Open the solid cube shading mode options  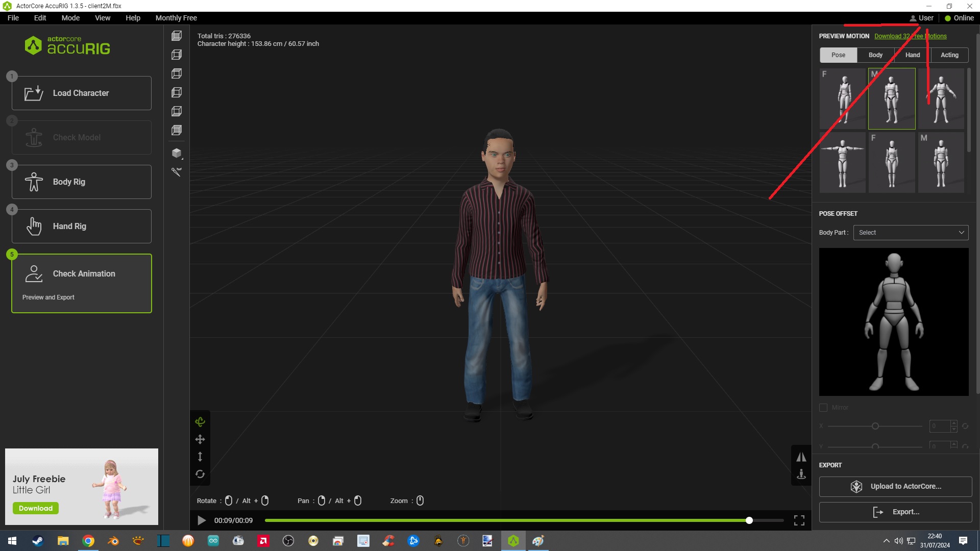pos(177,153)
